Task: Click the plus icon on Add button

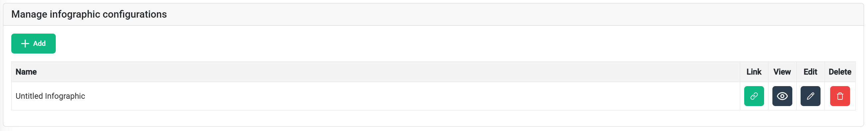Action: pyautogui.click(x=25, y=44)
